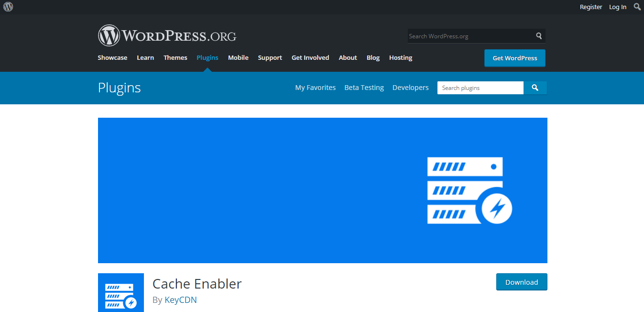Open the Learn menu item
This screenshot has height=312, width=644.
(x=145, y=57)
